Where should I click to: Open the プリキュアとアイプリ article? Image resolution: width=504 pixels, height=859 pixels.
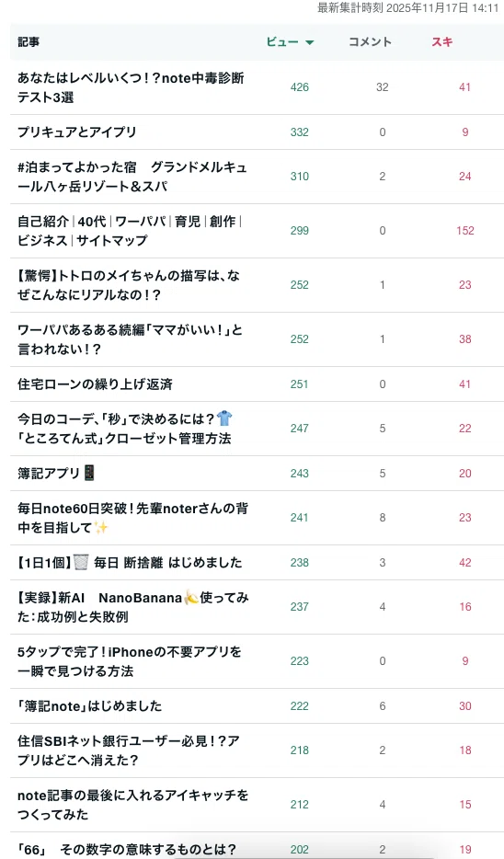point(76,132)
